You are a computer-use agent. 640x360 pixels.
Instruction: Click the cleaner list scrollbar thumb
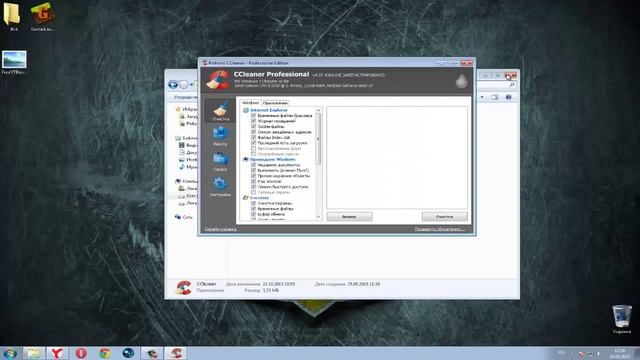318,139
